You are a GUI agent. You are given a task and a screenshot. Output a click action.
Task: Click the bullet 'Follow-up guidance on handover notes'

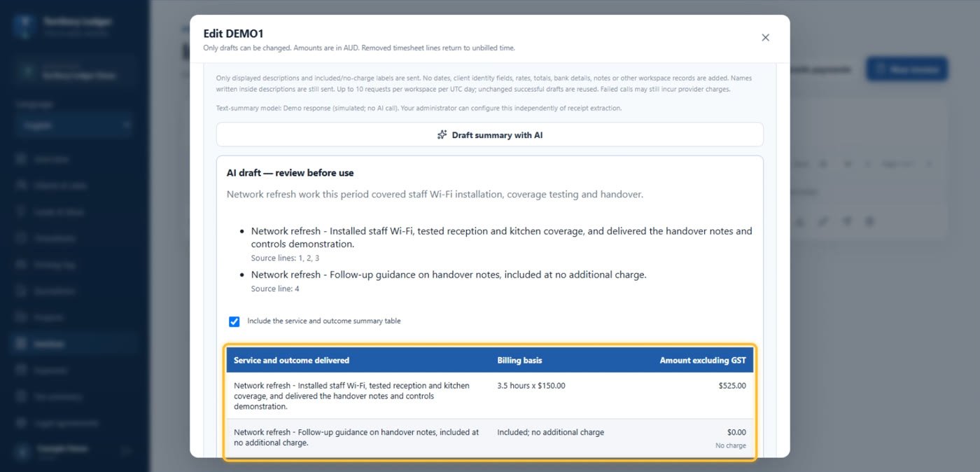449,275
